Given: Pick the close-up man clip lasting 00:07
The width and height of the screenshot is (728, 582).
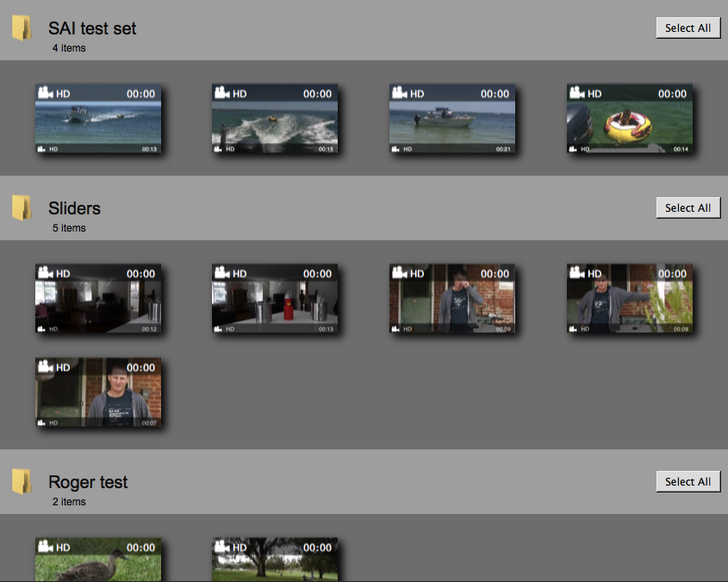Looking at the screenshot, I should point(98,393).
